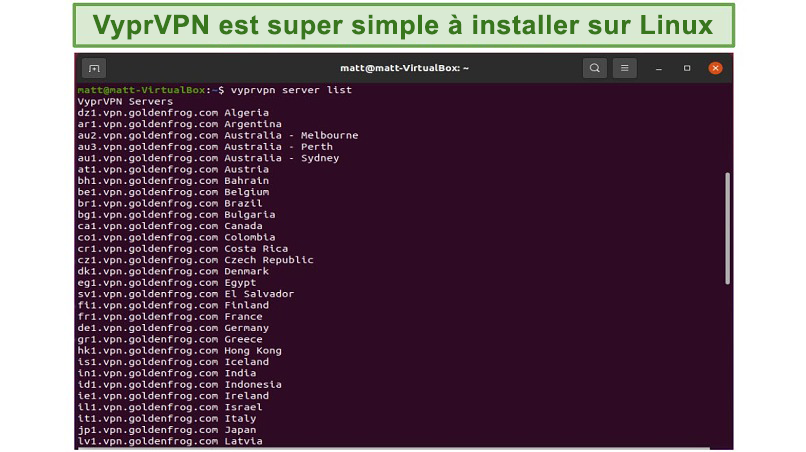Select the France server row

coord(170,316)
